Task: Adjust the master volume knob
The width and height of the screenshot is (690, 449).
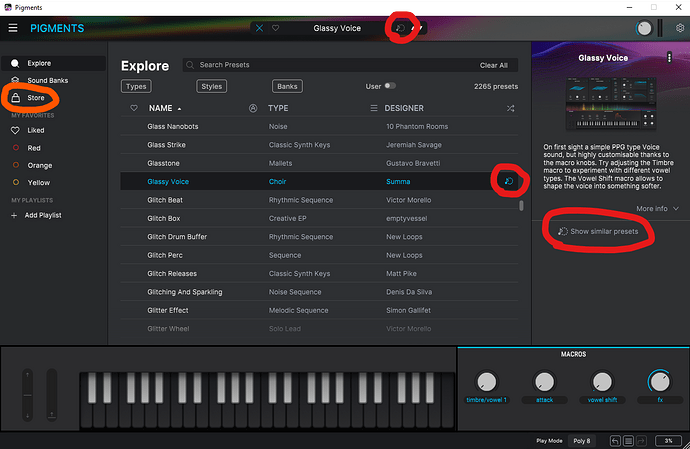Action: [644, 29]
